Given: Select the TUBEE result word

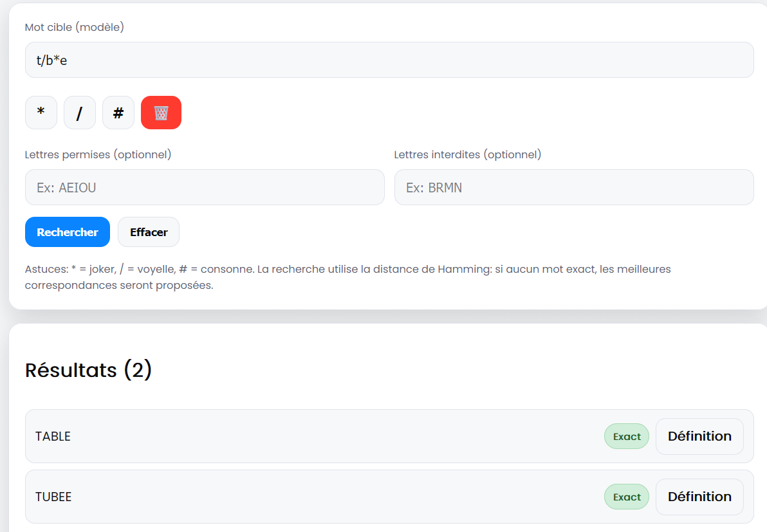Looking at the screenshot, I should 53,497.
